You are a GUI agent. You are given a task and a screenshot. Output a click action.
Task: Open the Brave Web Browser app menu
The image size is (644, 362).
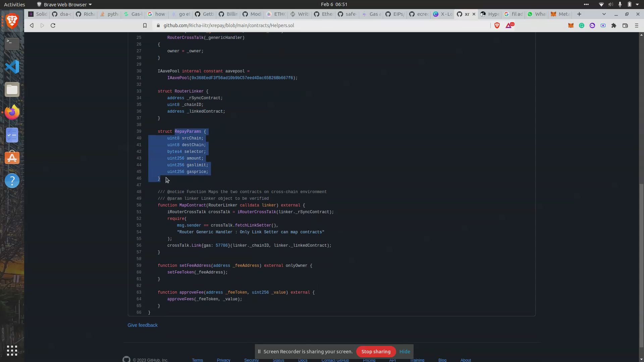(64, 4)
